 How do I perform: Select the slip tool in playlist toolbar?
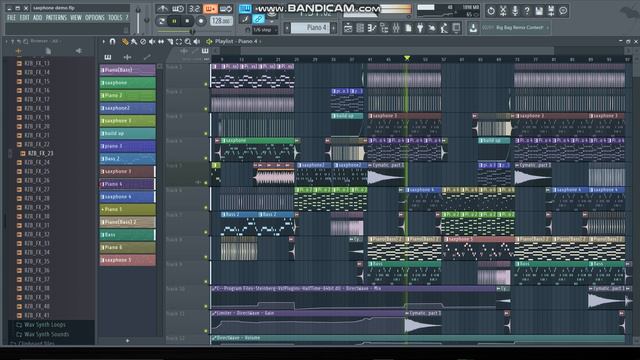click(161, 41)
